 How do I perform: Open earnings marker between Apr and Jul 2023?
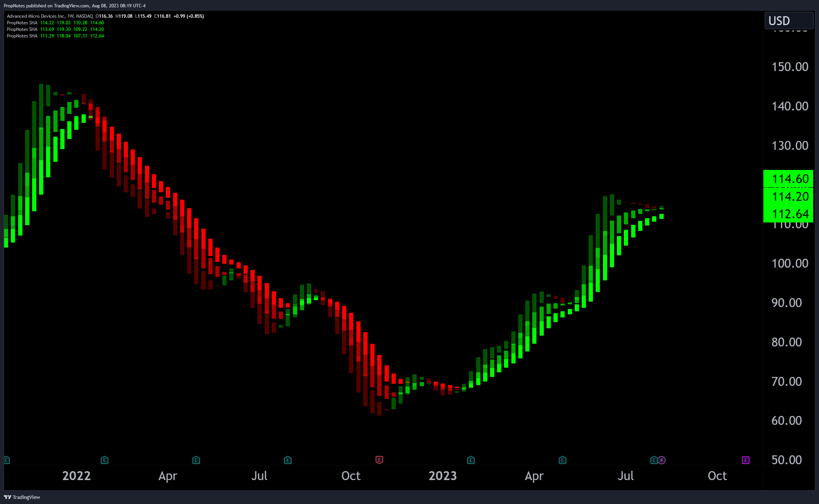[x=562, y=460]
